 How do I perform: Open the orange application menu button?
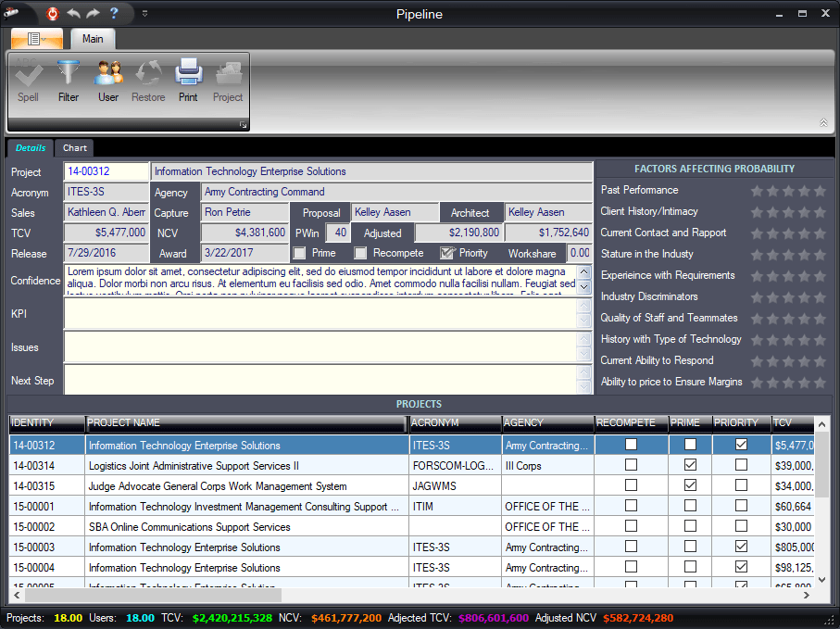[37, 39]
